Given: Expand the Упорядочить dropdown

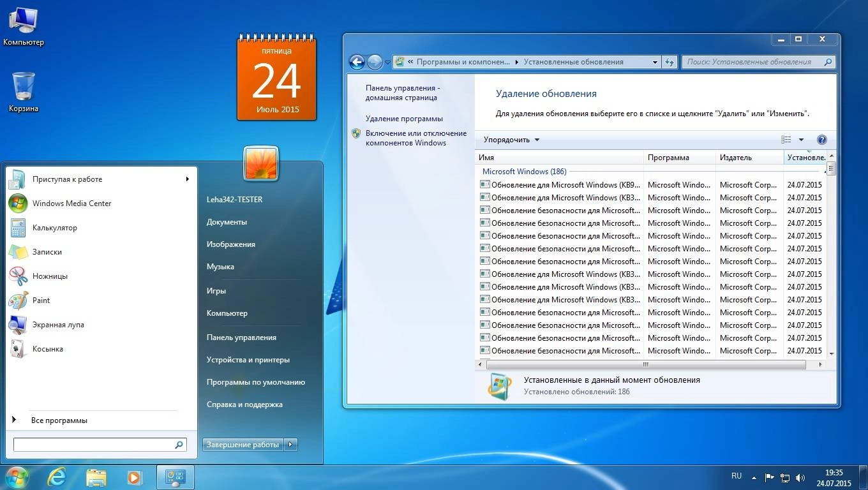Looking at the screenshot, I should tap(511, 140).
